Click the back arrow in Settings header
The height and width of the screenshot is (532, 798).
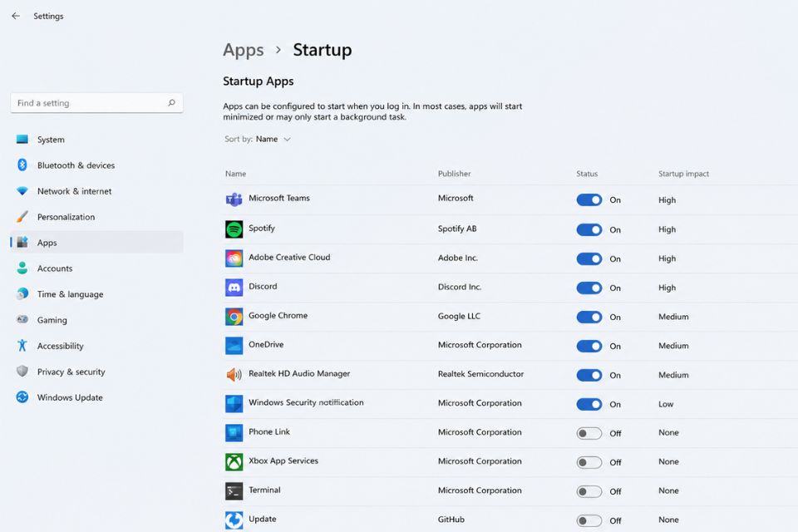(16, 16)
